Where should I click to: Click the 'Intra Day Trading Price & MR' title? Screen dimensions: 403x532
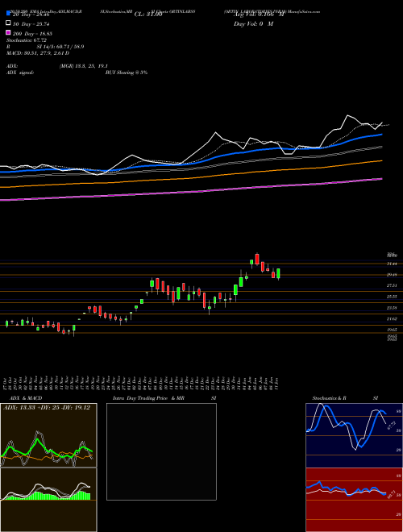148,398
